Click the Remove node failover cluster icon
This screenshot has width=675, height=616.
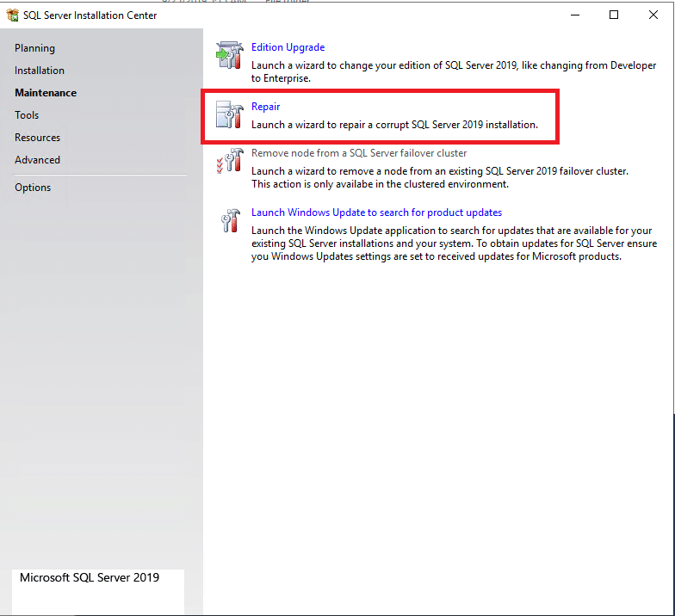coord(229,160)
